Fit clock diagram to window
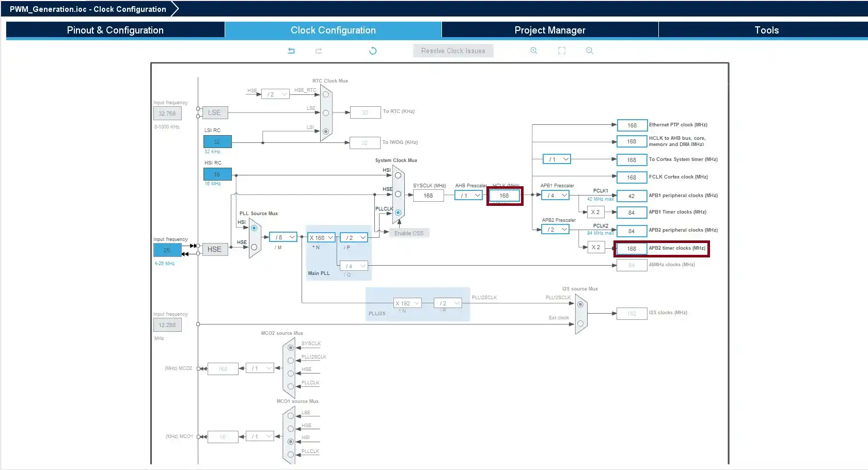 562,51
